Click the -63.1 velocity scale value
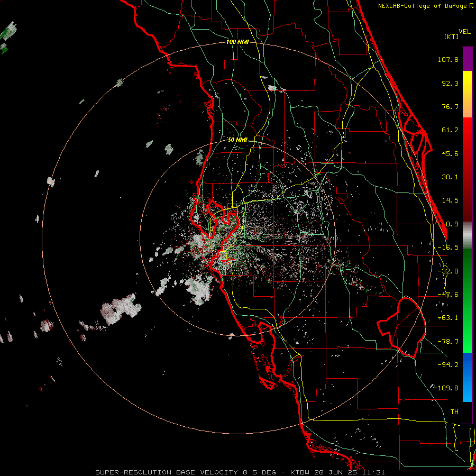476x476 pixels. [x=448, y=318]
